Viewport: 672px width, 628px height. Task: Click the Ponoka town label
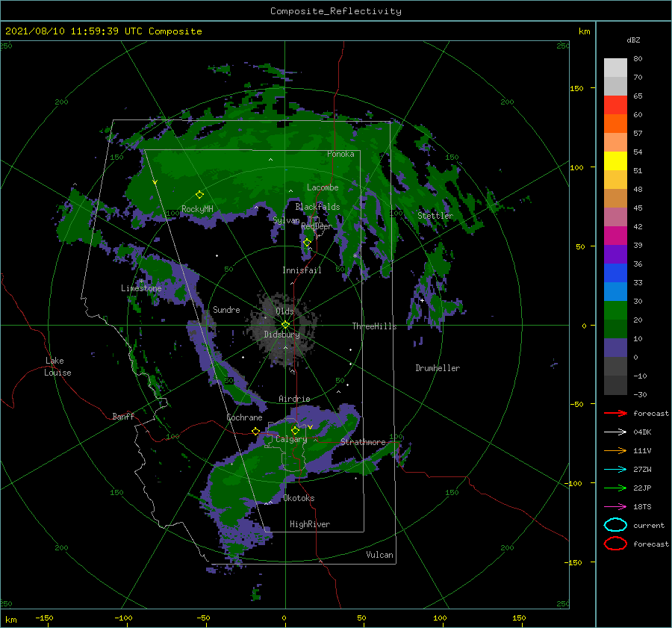coord(340,154)
